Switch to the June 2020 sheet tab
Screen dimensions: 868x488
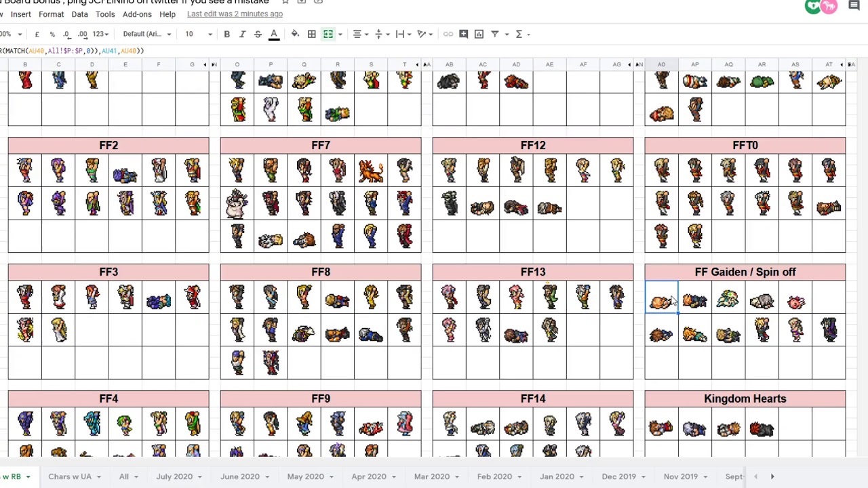tap(240, 476)
